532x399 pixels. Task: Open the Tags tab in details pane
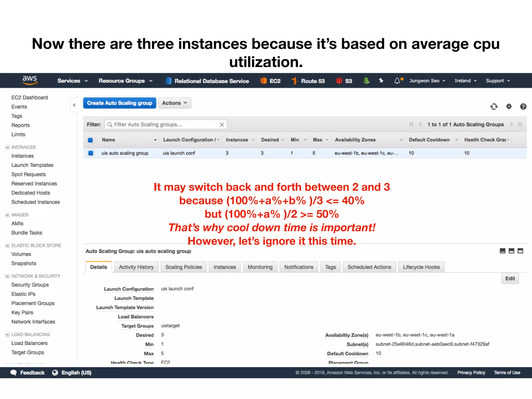click(330, 267)
